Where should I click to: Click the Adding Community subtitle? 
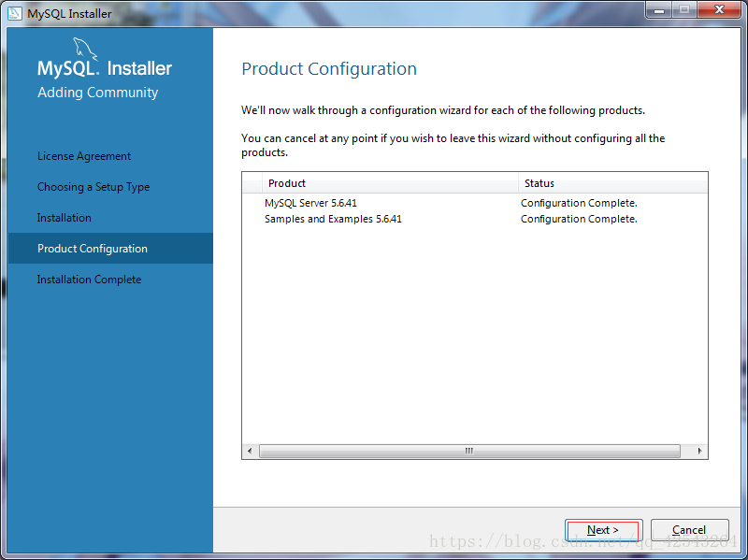(x=98, y=93)
